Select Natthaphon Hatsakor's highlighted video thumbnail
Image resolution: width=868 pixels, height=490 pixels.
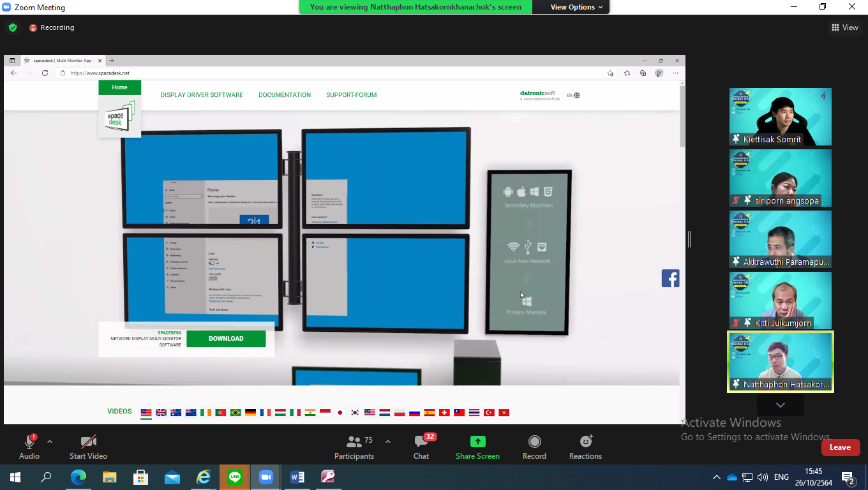point(781,362)
